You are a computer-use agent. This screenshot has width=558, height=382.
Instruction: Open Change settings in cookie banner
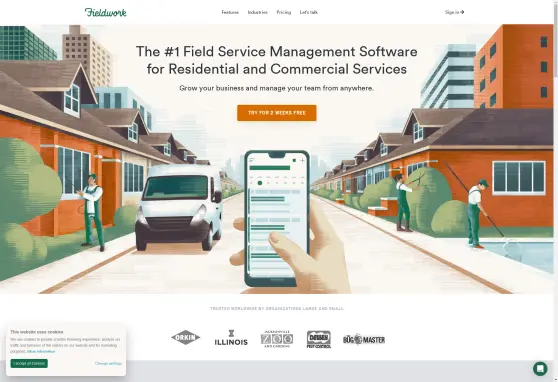(108, 363)
